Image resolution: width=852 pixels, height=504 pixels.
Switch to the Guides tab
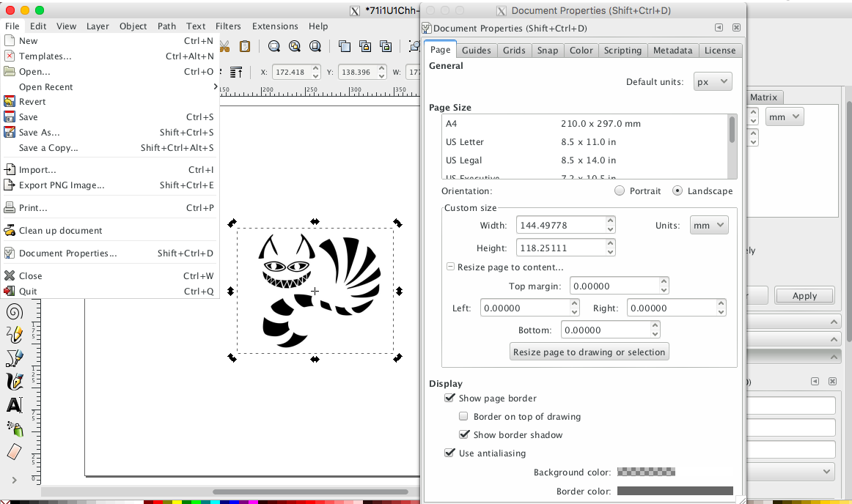[477, 50]
